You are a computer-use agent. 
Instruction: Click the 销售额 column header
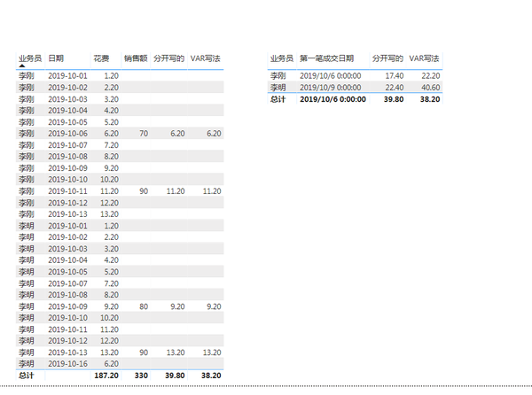coord(136,58)
